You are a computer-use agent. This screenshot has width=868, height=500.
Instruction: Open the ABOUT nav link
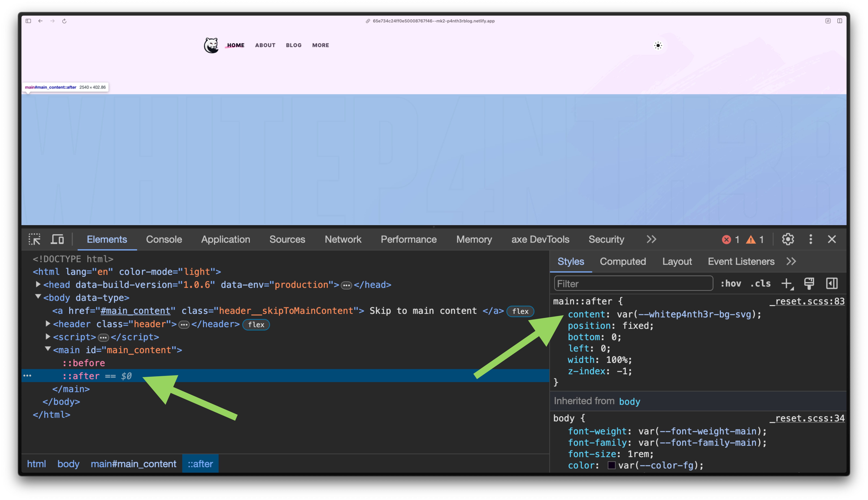click(x=265, y=45)
